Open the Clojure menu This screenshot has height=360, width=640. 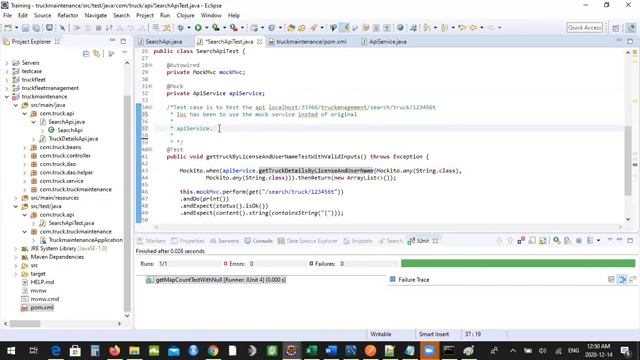(x=186, y=16)
